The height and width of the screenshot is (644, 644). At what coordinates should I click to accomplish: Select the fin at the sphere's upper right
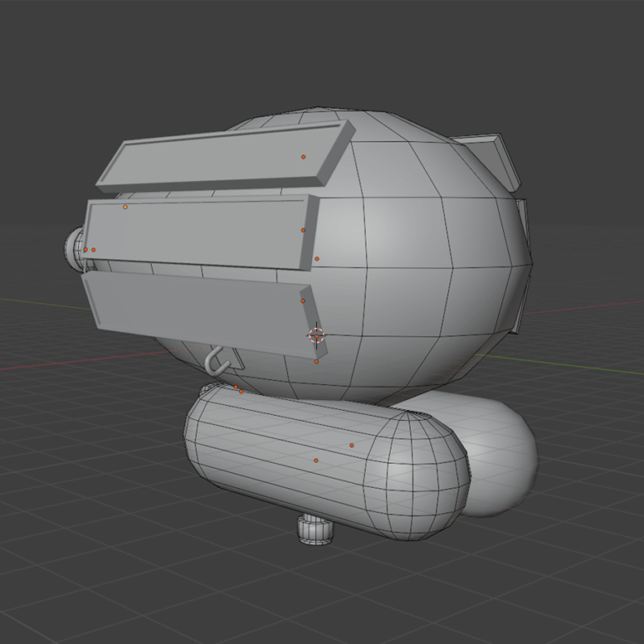(x=493, y=153)
